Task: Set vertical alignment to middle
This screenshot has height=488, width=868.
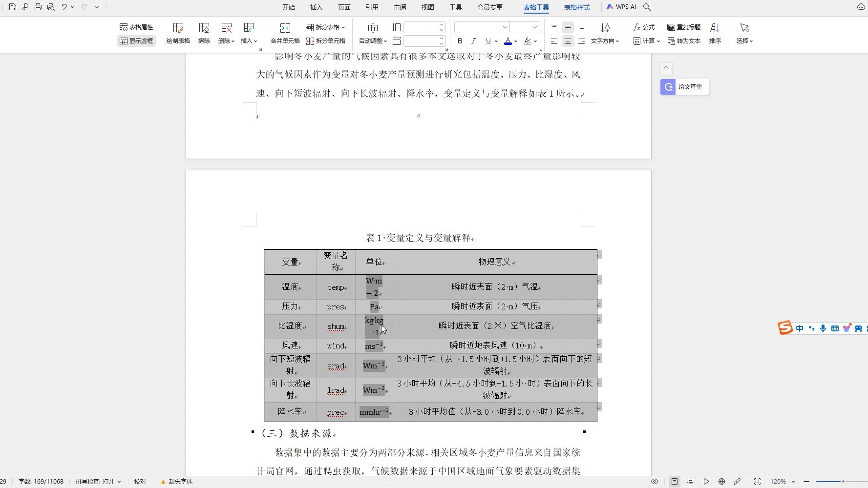Action: coord(568,27)
